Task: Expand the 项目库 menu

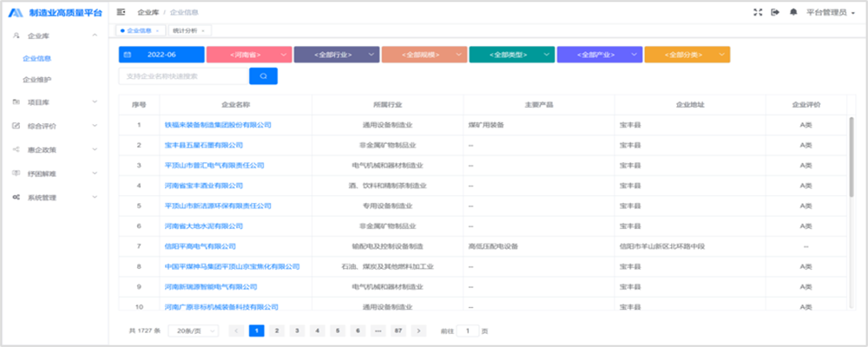Action: [95, 101]
